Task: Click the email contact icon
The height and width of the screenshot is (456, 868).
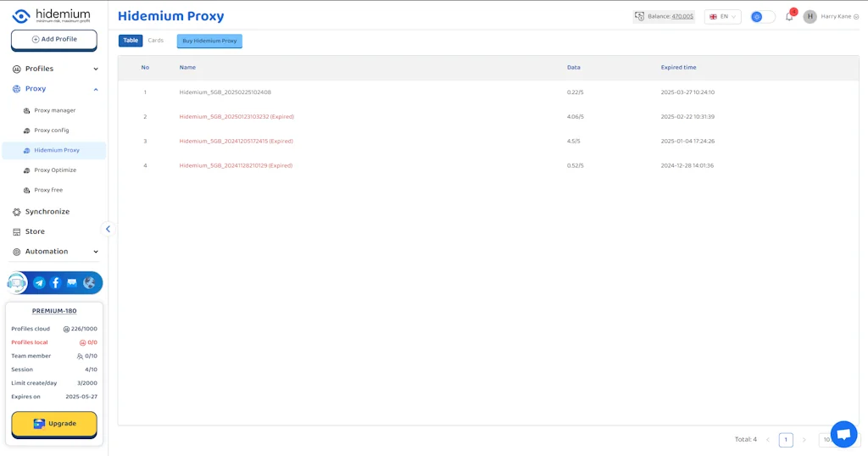Action: coord(72,283)
